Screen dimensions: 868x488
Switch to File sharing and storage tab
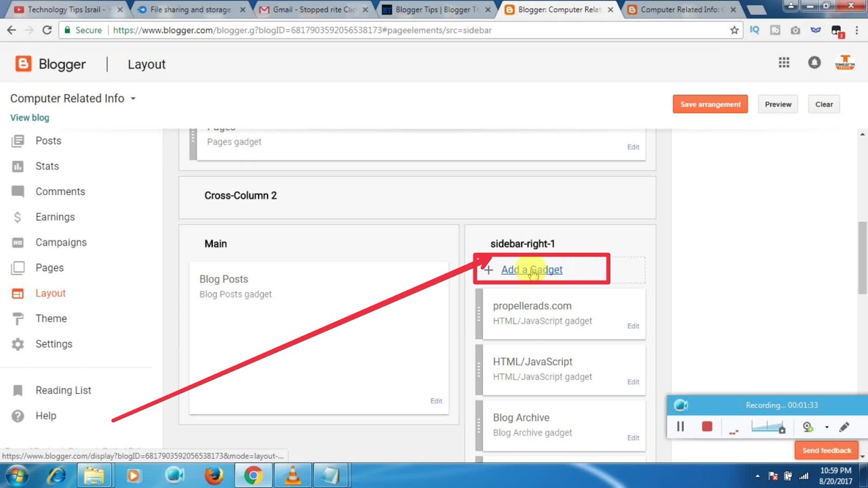(x=190, y=10)
